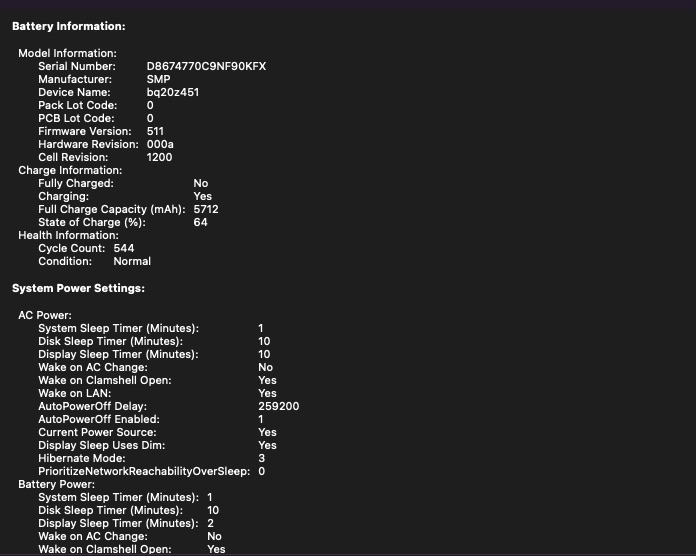Click the State of Charge value 64

(x=200, y=223)
